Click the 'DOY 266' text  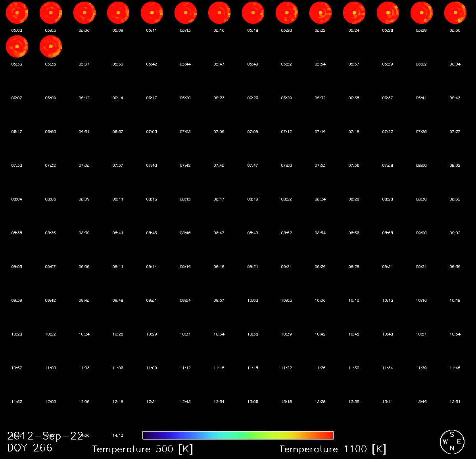point(30,448)
